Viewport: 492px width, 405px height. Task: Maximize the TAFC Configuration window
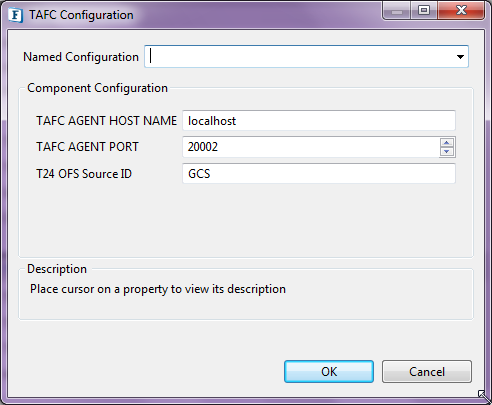click(424, 11)
